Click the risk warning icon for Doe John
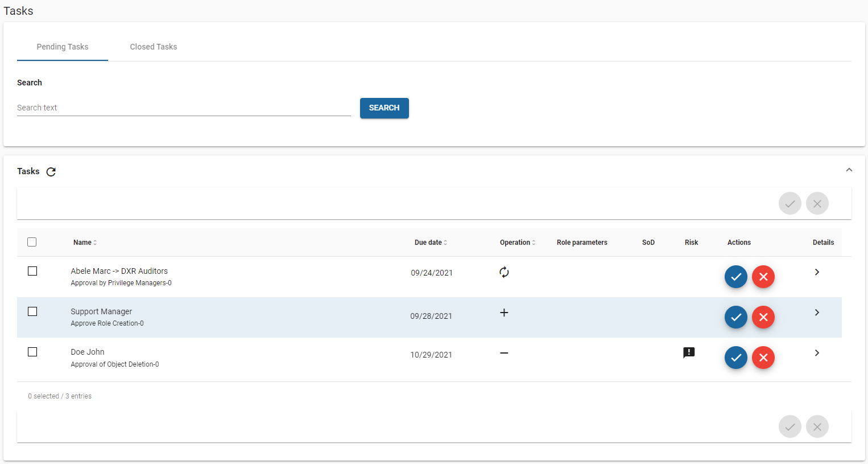Screen dimensions: 868x464 coord(689,353)
